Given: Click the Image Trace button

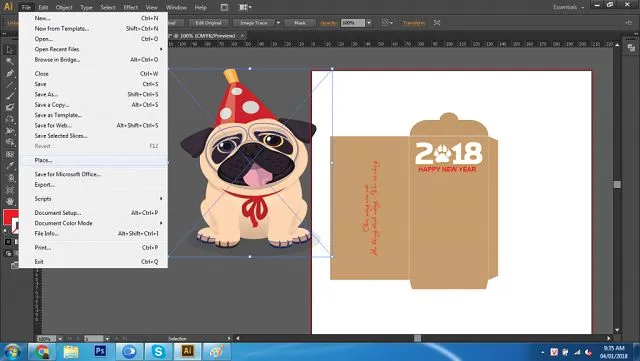Looking at the screenshot, I should coord(253,23).
